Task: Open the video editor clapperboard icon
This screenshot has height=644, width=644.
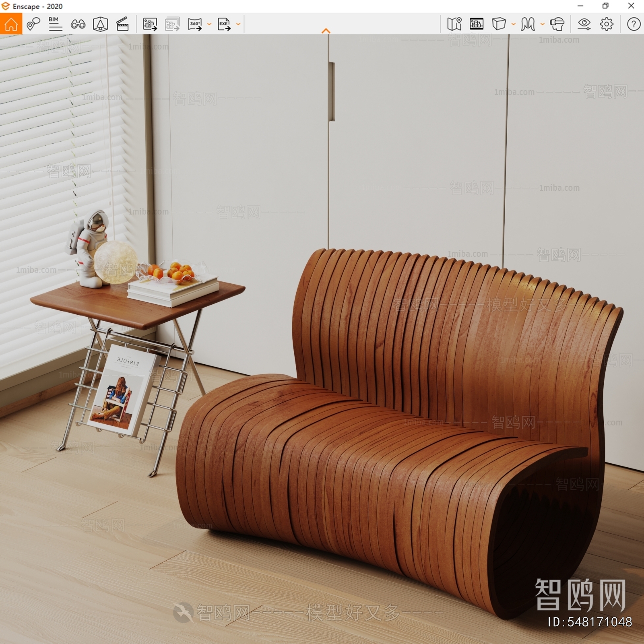Action: pyautogui.click(x=122, y=24)
